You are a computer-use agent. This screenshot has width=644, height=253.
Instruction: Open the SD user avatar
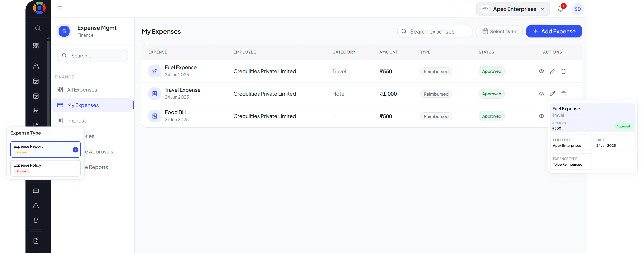tap(577, 9)
